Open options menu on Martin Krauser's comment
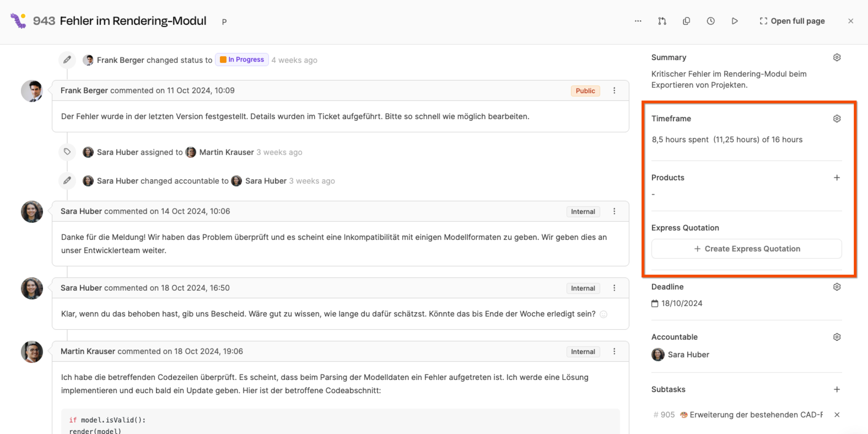 pyautogui.click(x=614, y=351)
